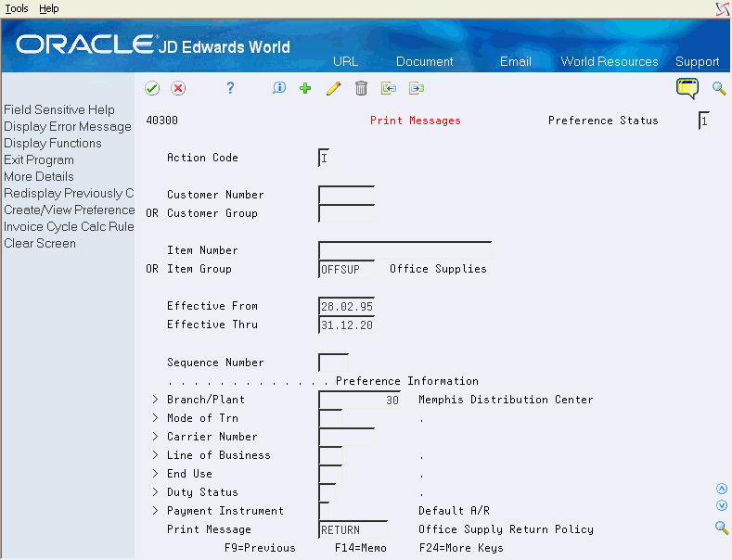Open World Resources header link
The height and width of the screenshot is (560, 732).
(x=610, y=61)
